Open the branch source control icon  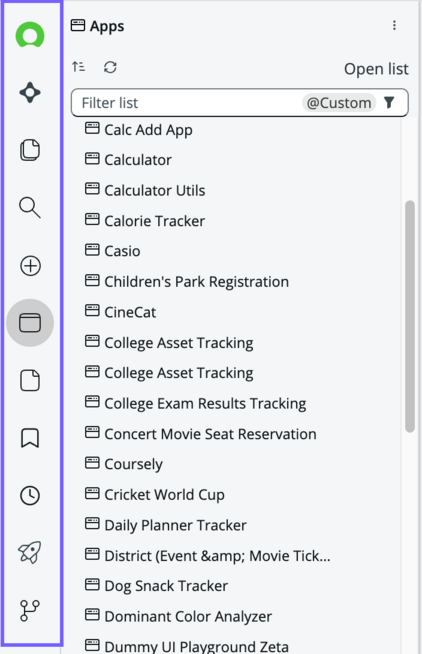[30, 611]
